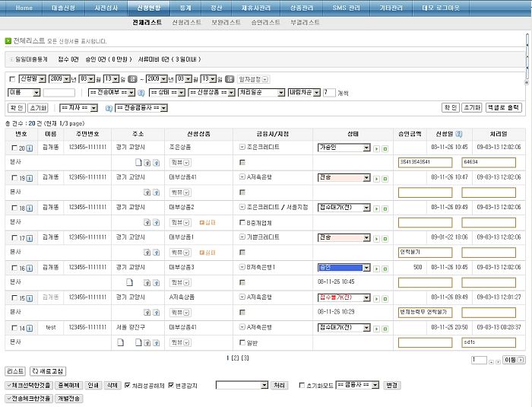Enable the 초기화모드 checkbox
The height and width of the screenshot is (407, 532).
pyautogui.click(x=302, y=385)
